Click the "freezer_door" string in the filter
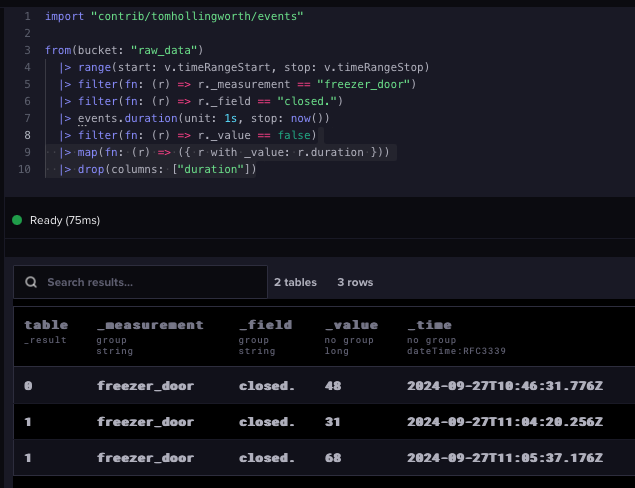The height and width of the screenshot is (488, 635). [364, 84]
